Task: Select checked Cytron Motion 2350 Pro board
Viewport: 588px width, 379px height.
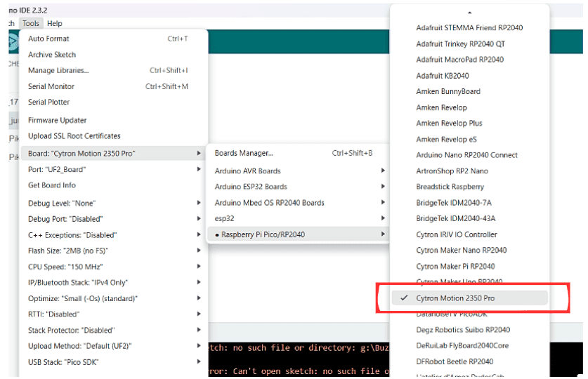Action: (x=455, y=298)
